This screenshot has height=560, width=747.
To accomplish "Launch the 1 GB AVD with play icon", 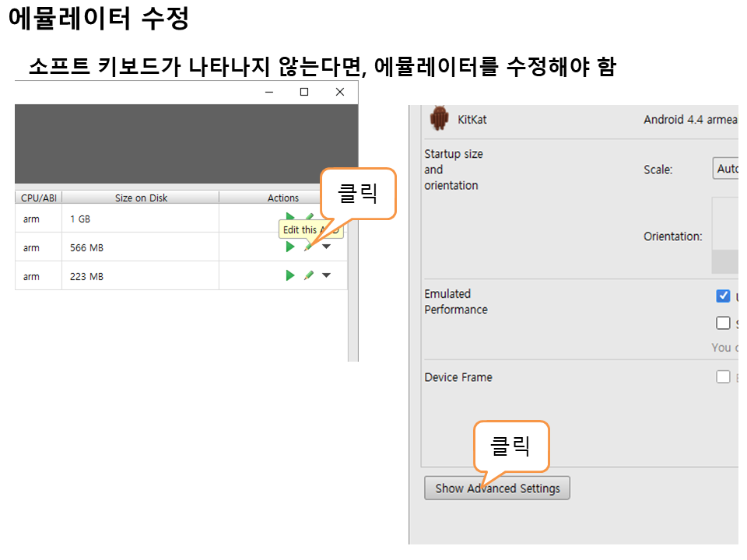I will (x=290, y=218).
